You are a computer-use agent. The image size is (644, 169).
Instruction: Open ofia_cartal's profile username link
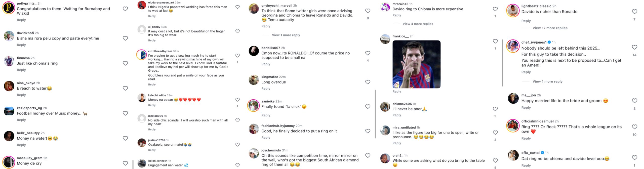point(530,153)
